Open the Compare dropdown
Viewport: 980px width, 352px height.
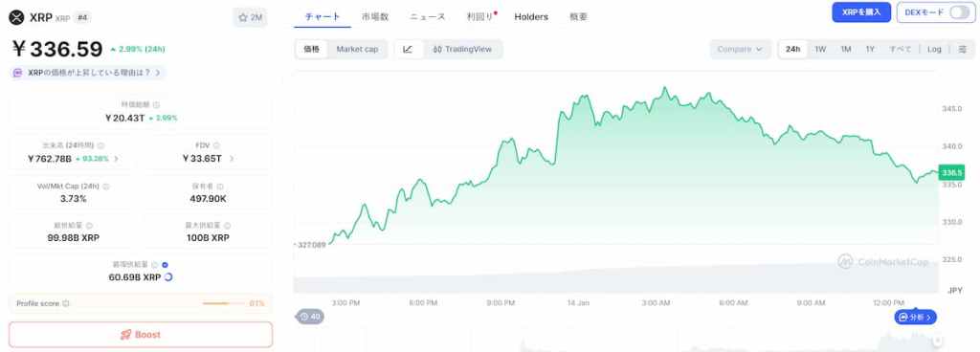740,50
